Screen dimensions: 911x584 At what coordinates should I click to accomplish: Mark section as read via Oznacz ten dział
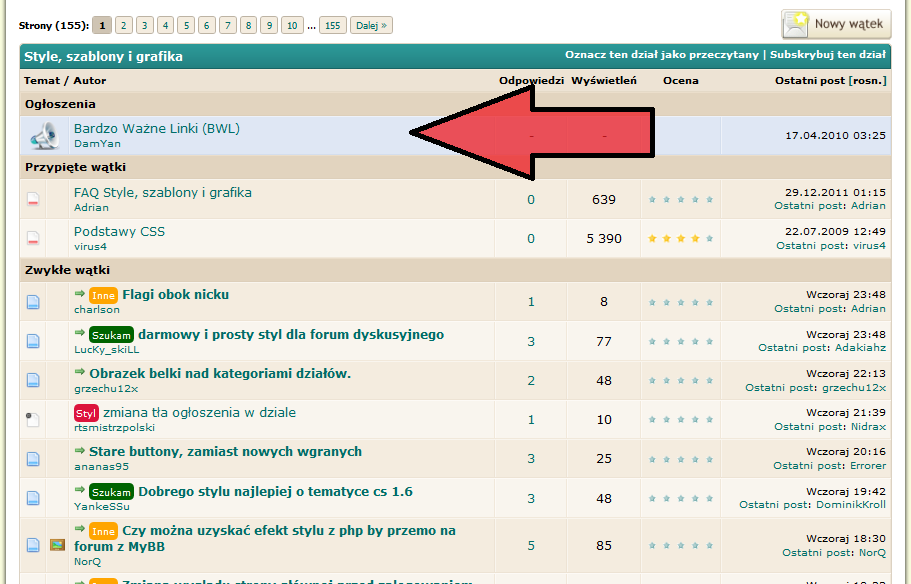(662, 55)
